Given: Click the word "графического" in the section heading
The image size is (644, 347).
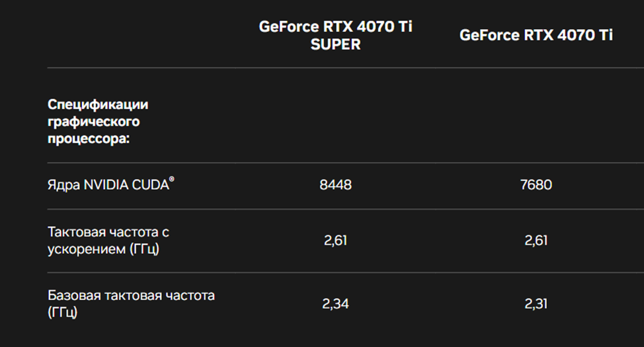Looking at the screenshot, I should (x=94, y=122).
